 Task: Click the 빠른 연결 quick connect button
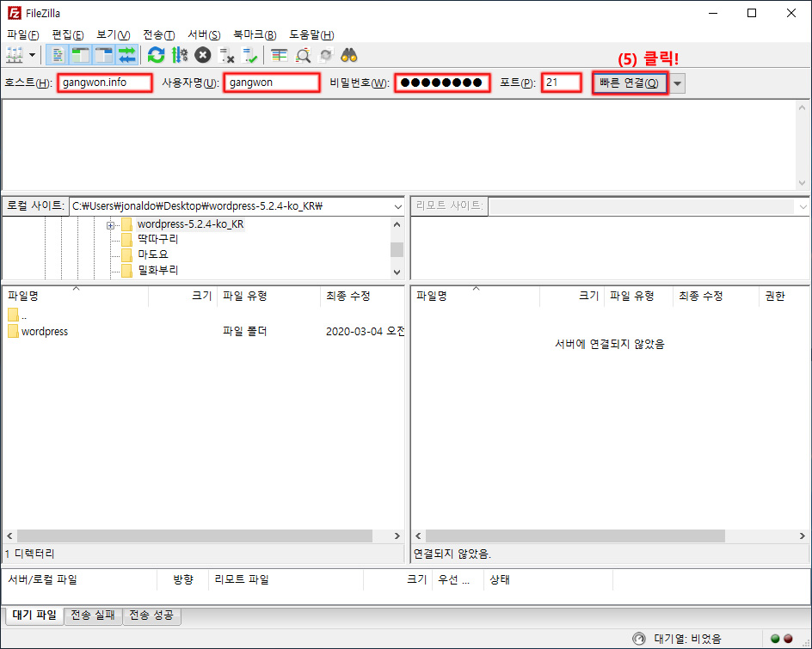(630, 83)
